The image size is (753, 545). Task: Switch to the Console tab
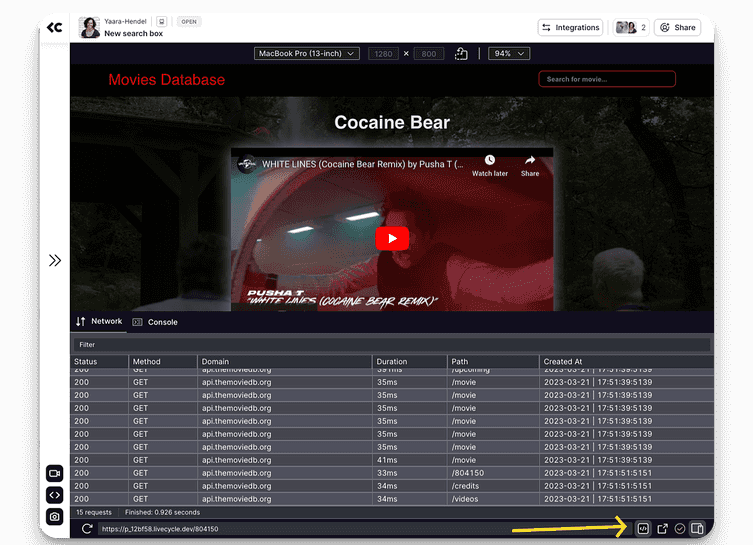(x=156, y=322)
